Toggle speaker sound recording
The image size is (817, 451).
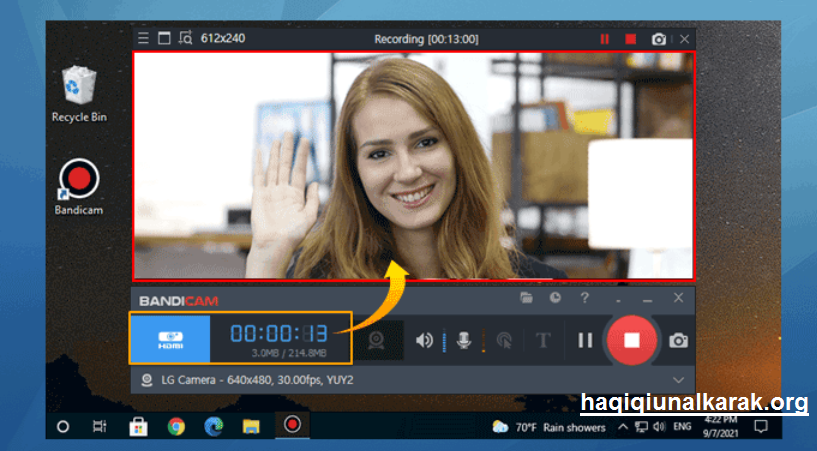pyautogui.click(x=424, y=341)
